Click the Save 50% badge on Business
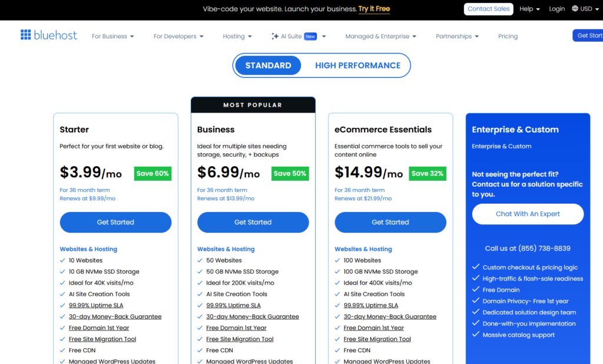603x364 pixels. click(x=290, y=174)
